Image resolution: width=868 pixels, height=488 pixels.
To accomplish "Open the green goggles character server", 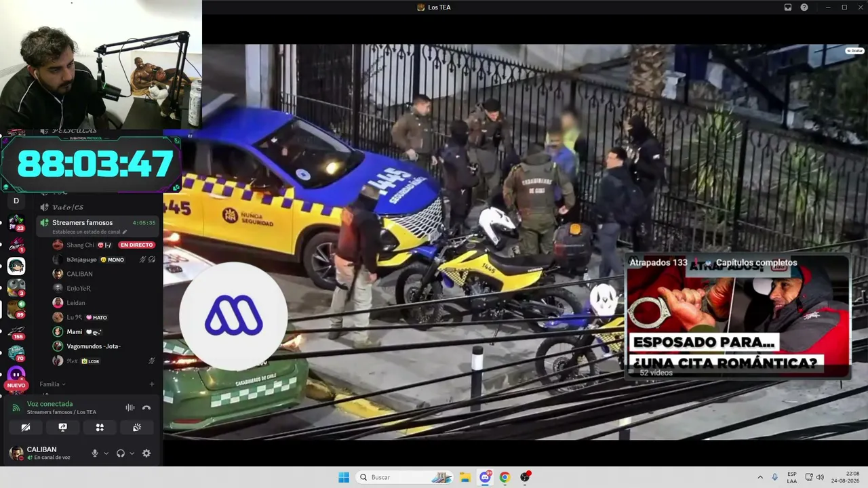I will 16,266.
